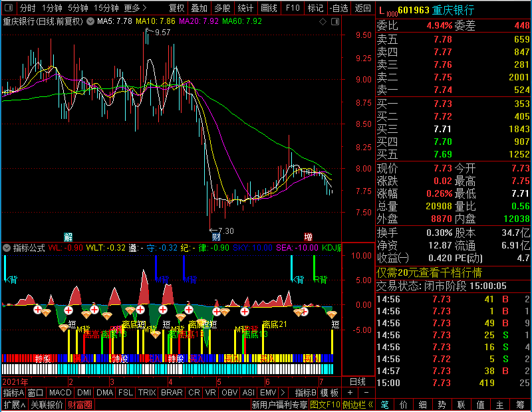Screen dimensions: 532x412
Task: Click the 解 marker below the chart
Action: [x=68, y=237]
